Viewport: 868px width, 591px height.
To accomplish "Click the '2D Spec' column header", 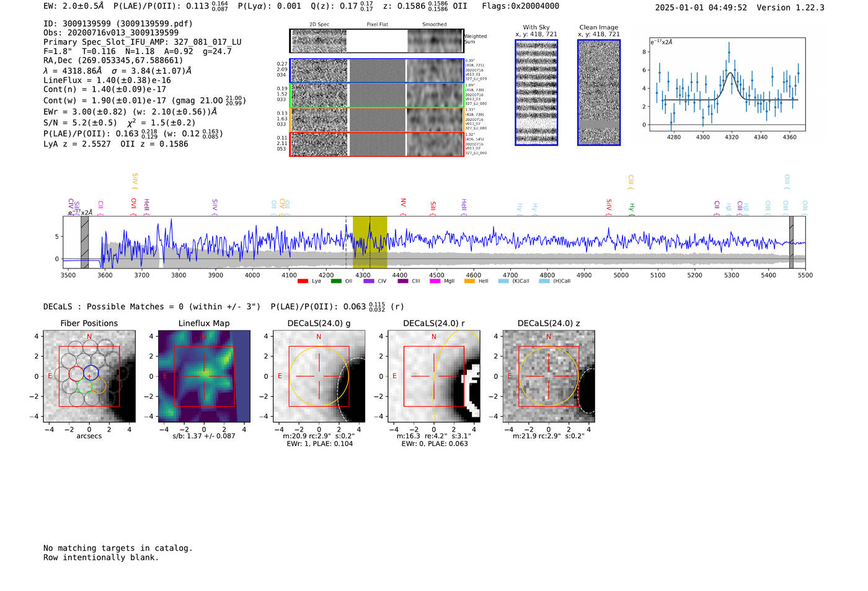I will click(319, 25).
